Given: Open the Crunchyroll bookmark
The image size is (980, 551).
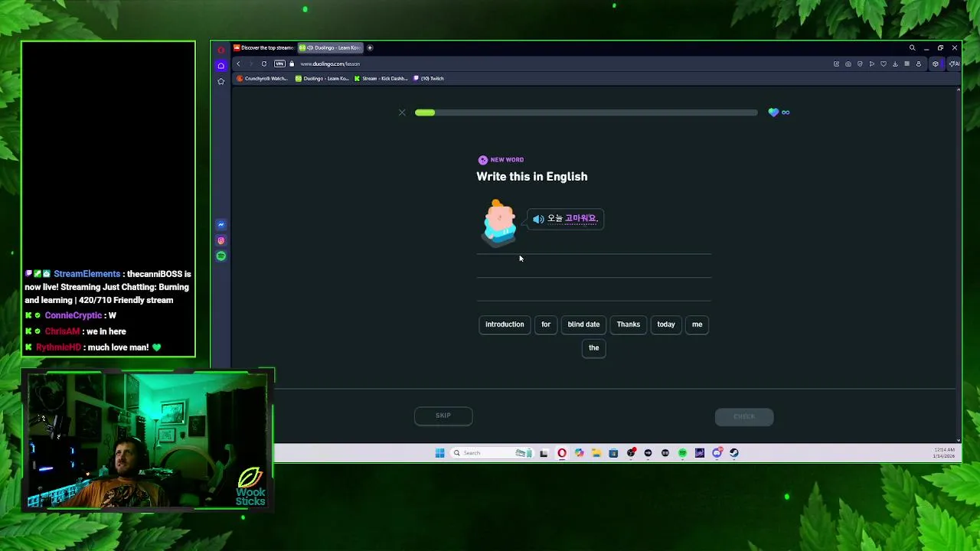Looking at the screenshot, I should (x=263, y=78).
